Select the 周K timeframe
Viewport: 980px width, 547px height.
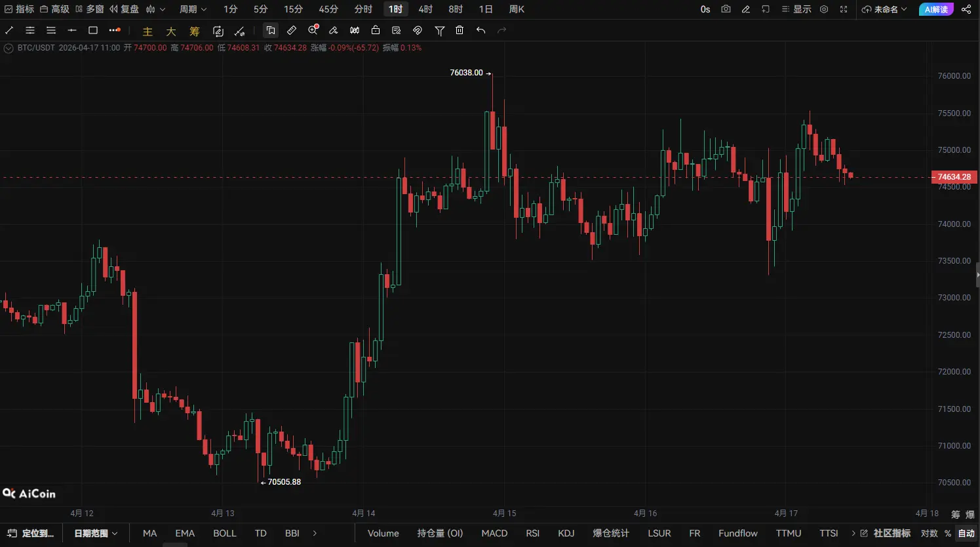[517, 9]
